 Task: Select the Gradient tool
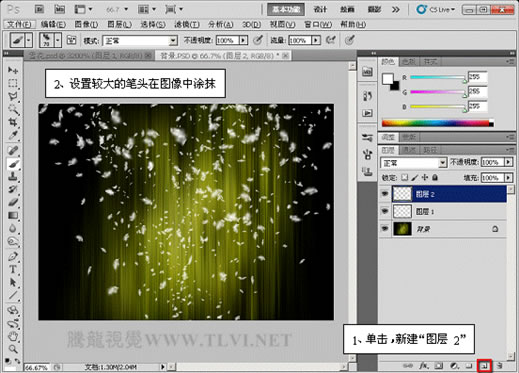pyautogui.click(x=13, y=216)
